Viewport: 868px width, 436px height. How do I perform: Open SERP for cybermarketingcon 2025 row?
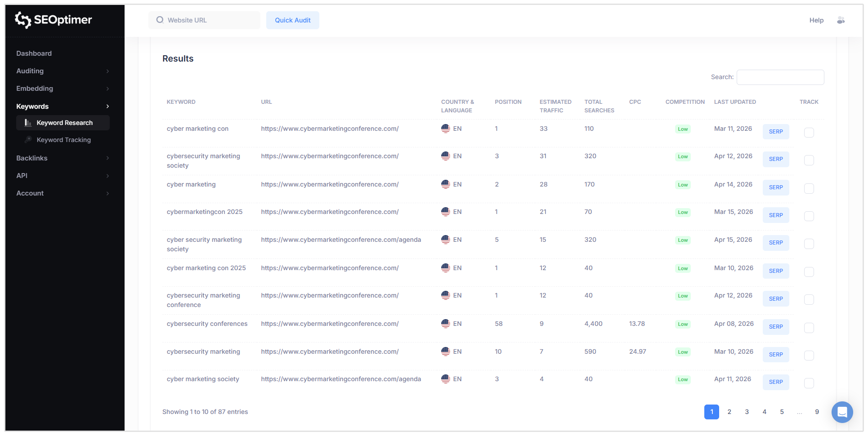(775, 215)
